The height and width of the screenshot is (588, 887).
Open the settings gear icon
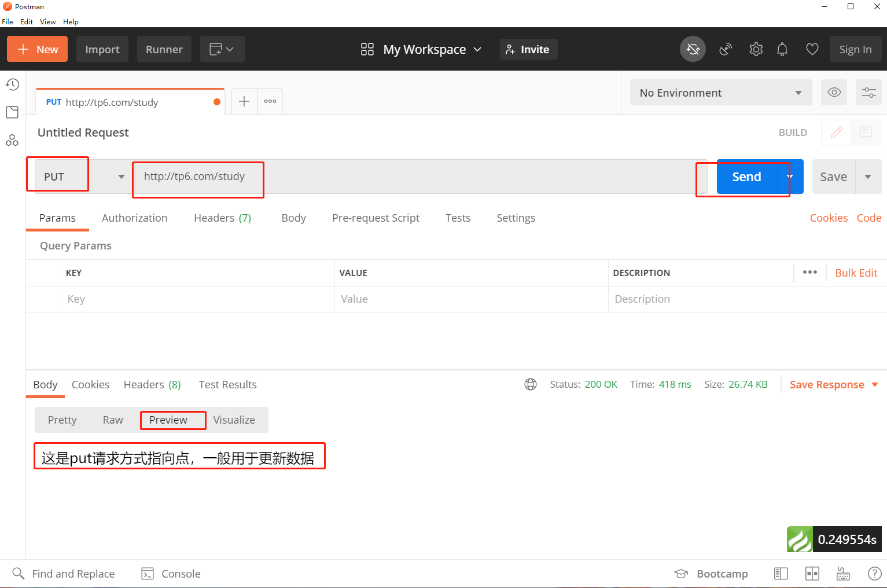[756, 49]
